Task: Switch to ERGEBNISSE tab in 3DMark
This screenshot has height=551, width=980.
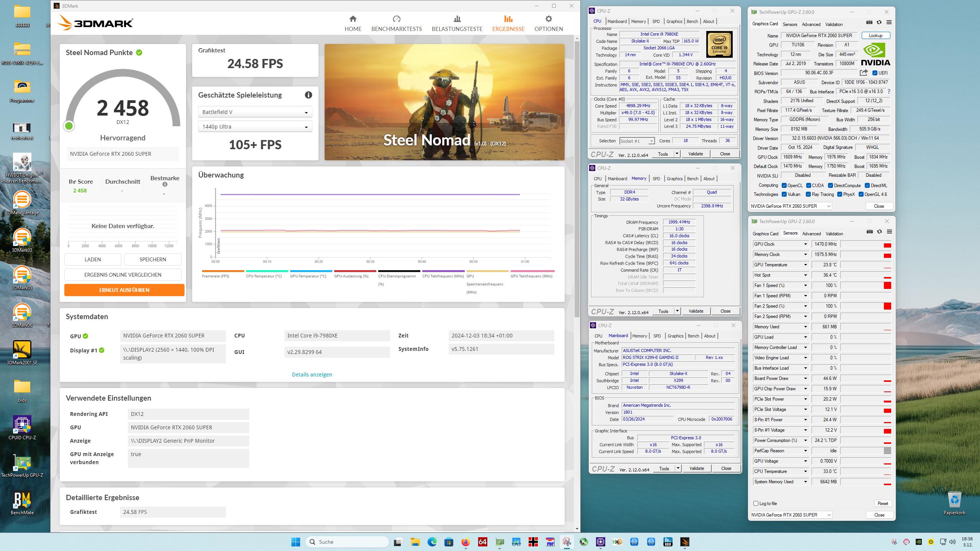Action: pyautogui.click(x=508, y=23)
